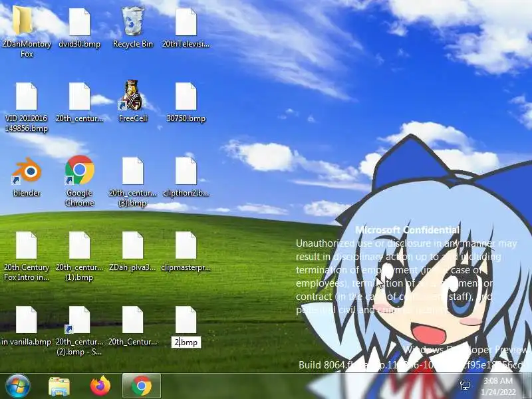Image resolution: width=532 pixels, height=399 pixels.
Task: Switch to Chrome taskbar button
Action: point(142,386)
